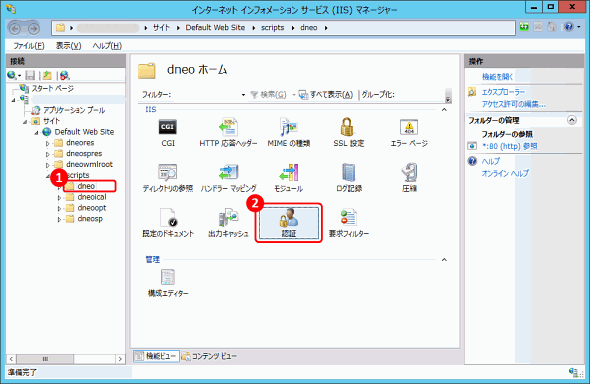Click すべて表示(A) button
This screenshot has width=590, height=384.
tap(326, 94)
